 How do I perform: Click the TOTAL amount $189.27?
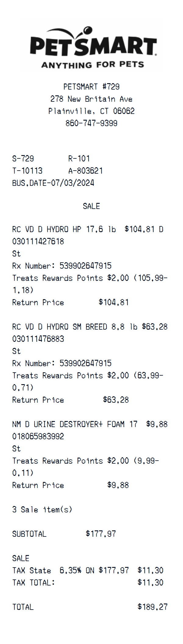pyautogui.click(x=152, y=607)
